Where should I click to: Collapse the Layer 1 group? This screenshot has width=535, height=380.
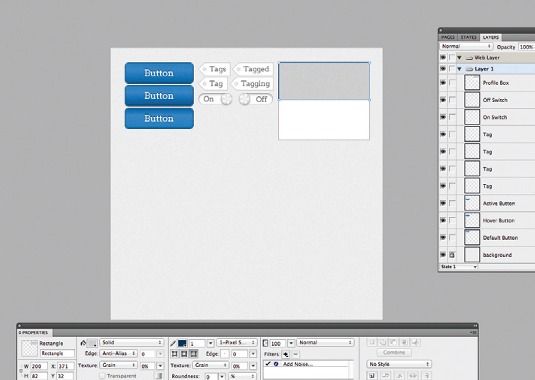(x=460, y=69)
